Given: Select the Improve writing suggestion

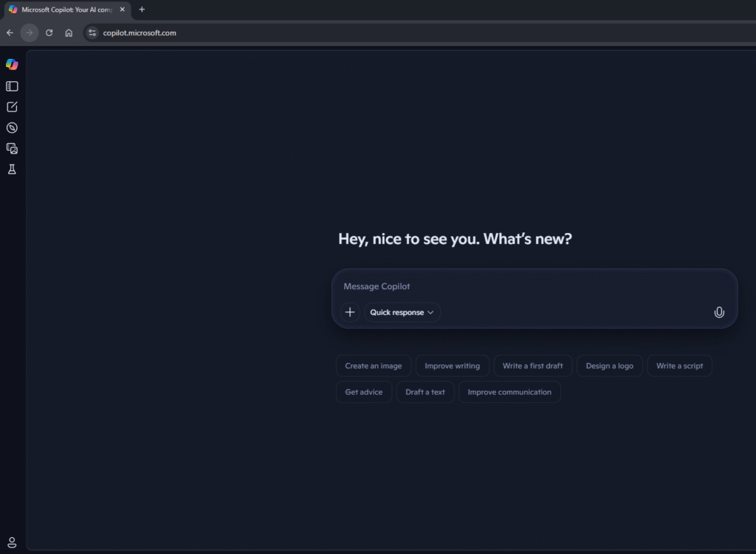Looking at the screenshot, I should tap(452, 366).
